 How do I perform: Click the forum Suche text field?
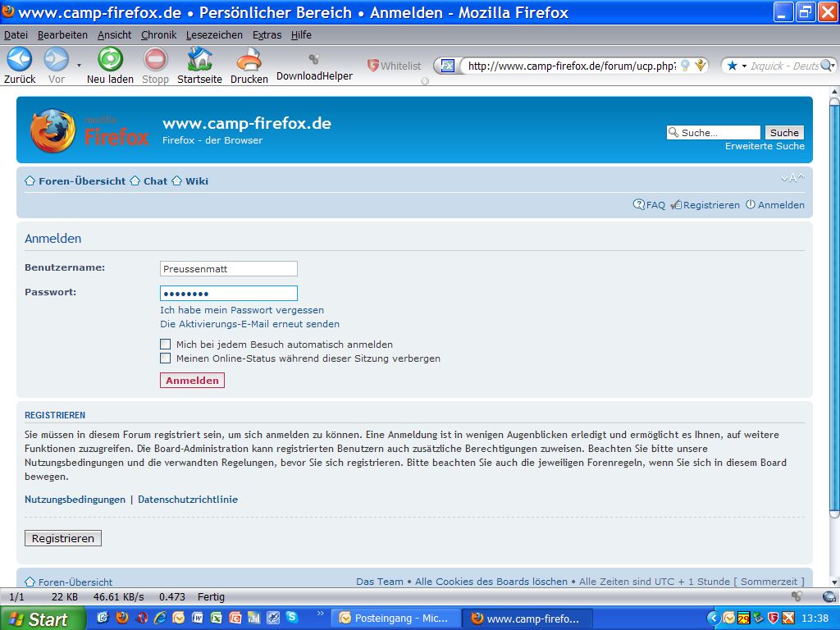714,132
